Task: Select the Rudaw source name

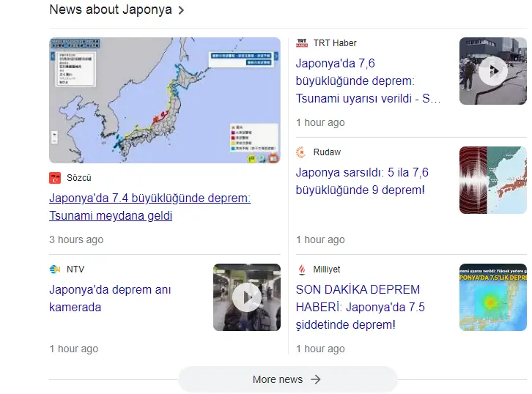Action: [327, 152]
